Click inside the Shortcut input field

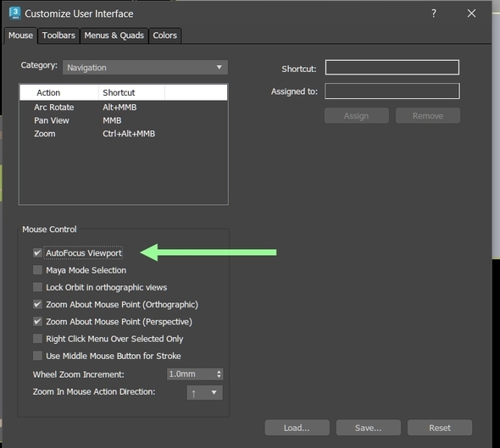(x=392, y=68)
